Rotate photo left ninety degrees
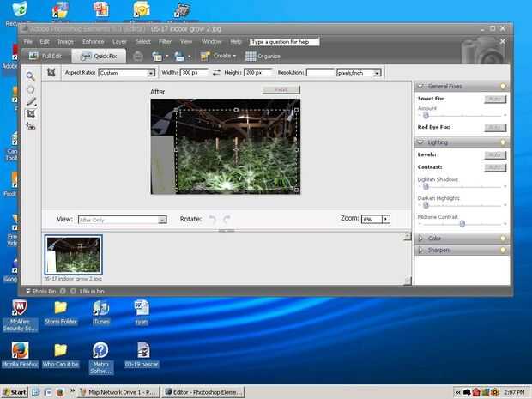Image resolution: width=532 pixels, height=399 pixels. point(213,219)
